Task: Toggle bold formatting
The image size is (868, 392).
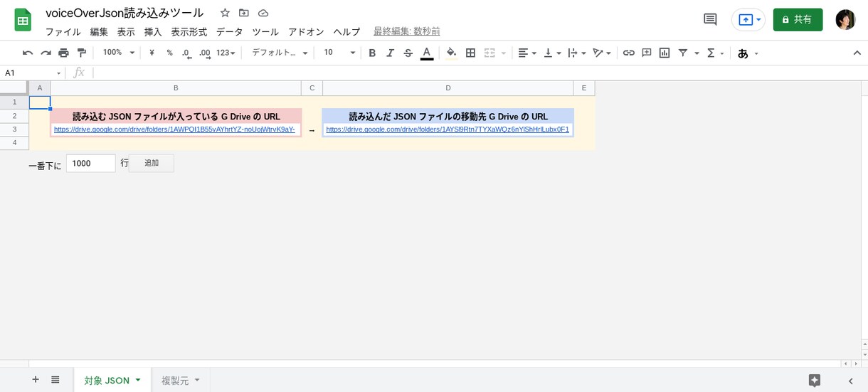Action: pyautogui.click(x=372, y=53)
